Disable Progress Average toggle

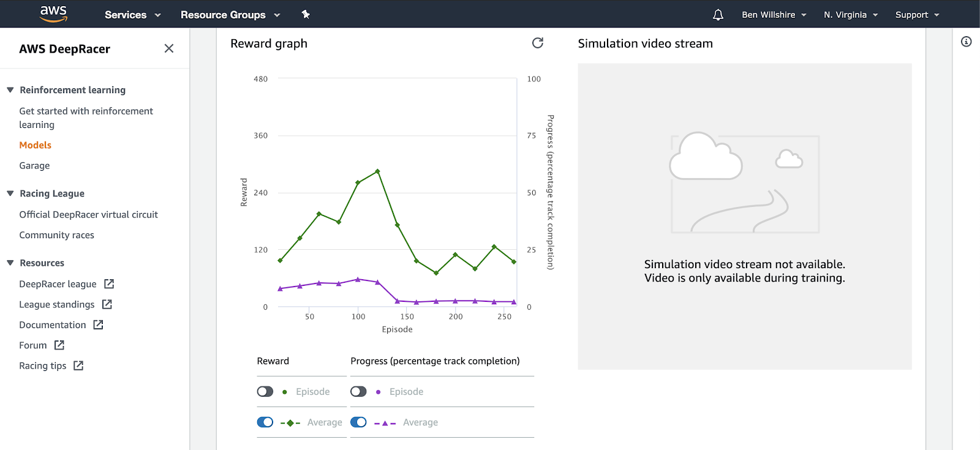(x=358, y=422)
